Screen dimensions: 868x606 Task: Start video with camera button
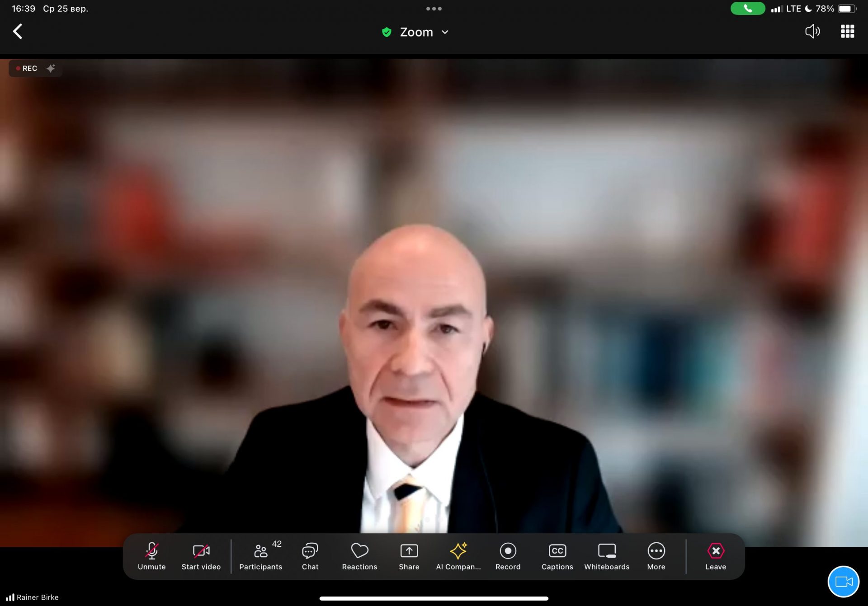click(x=201, y=556)
